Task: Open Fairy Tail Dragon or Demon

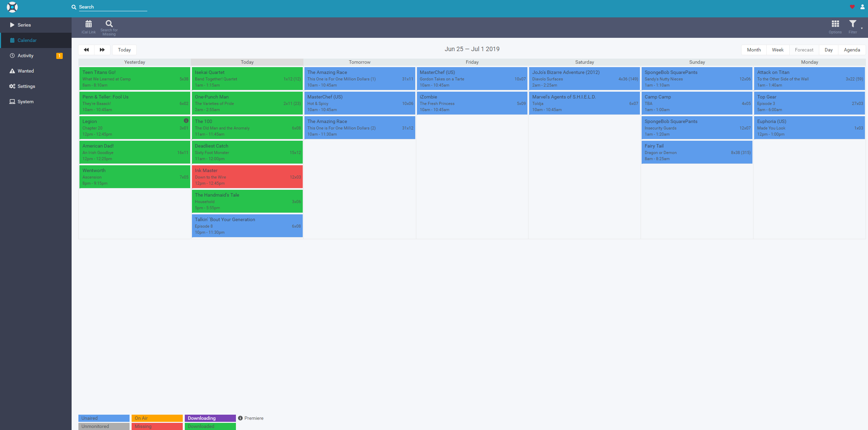Action: [x=697, y=152]
